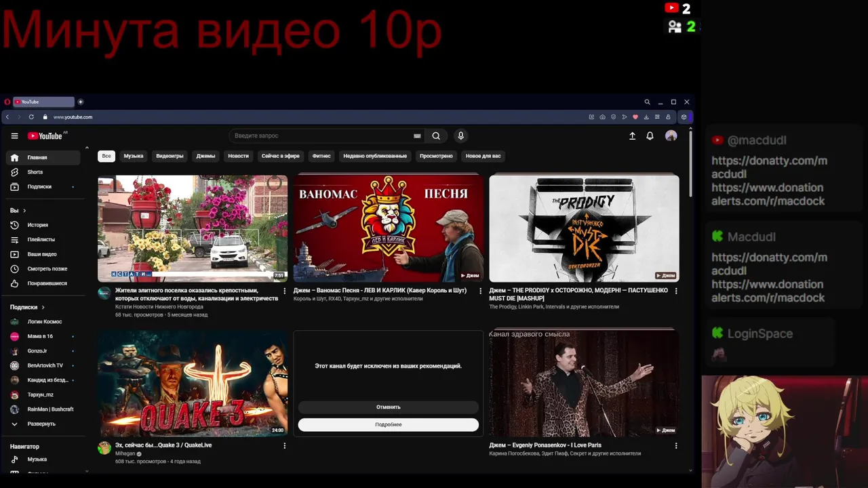Viewport: 868px width, 488px height.
Task: Open YouTube notifications bell
Action: coord(650,136)
